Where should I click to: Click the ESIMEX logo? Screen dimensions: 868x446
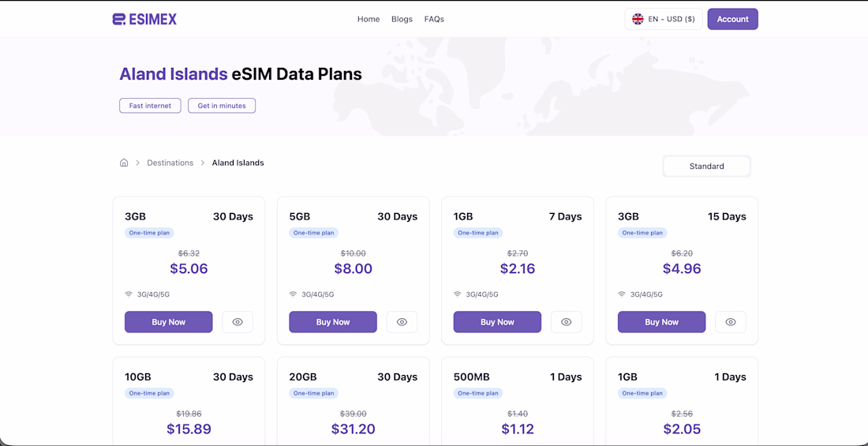point(144,19)
